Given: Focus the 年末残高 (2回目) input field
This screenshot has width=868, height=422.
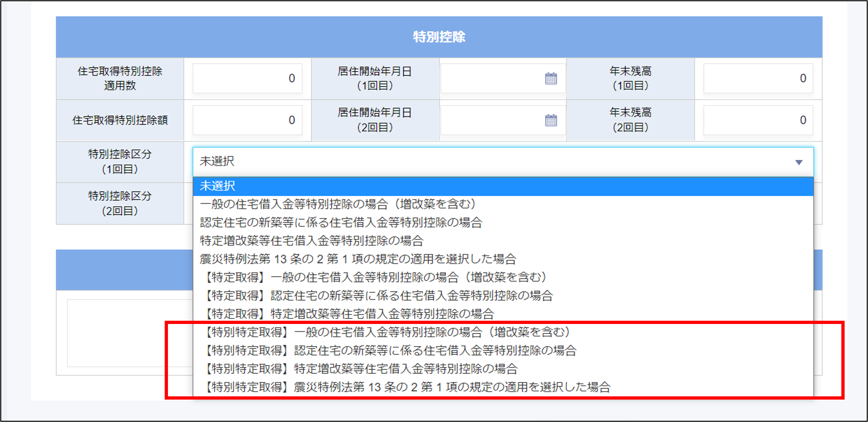Looking at the screenshot, I should (x=758, y=120).
